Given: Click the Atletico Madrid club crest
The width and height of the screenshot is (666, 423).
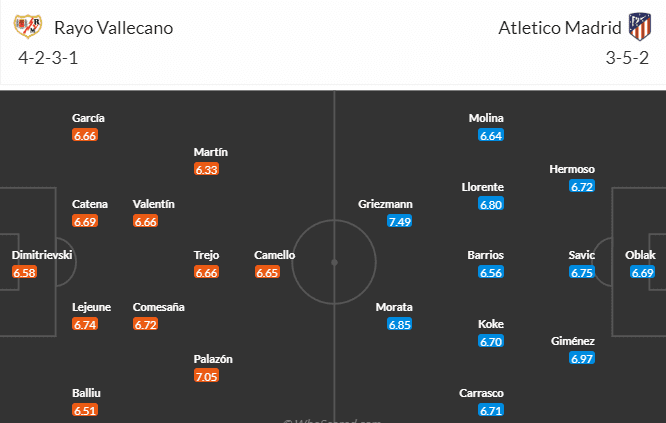Looking at the screenshot, I should 637,26.
